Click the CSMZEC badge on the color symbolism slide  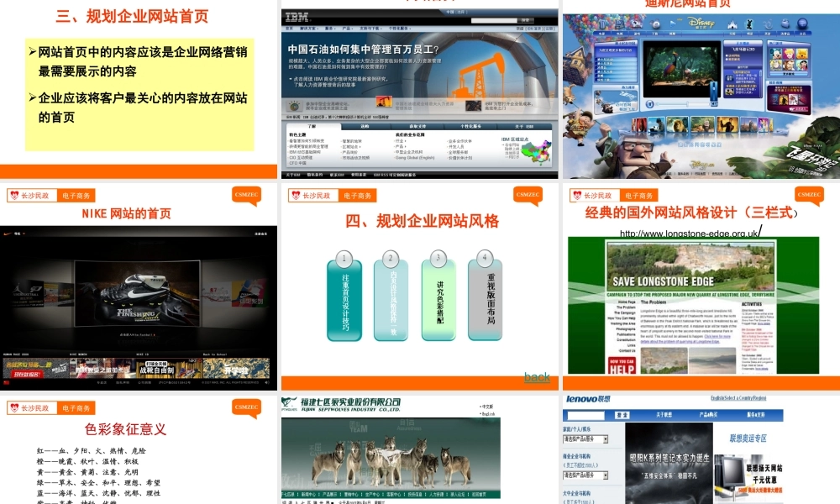246,407
